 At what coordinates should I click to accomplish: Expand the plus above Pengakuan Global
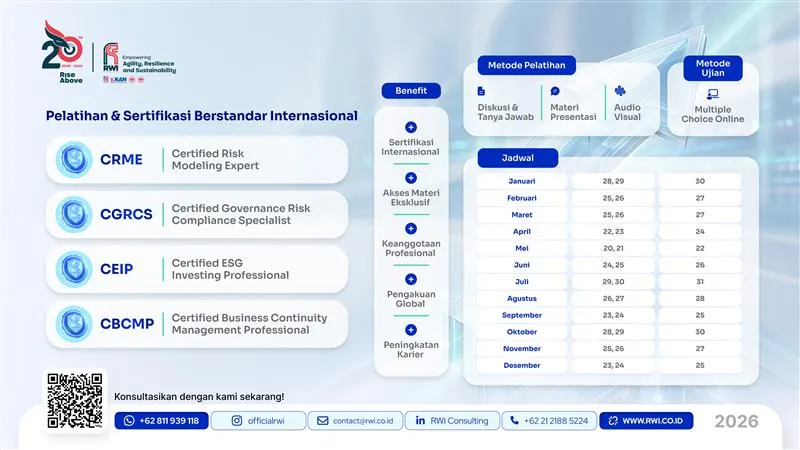(410, 279)
